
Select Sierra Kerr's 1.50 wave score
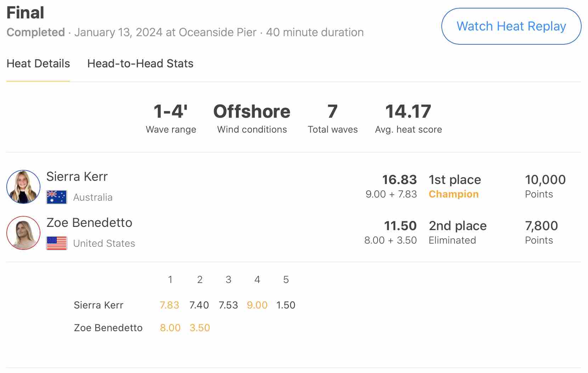click(285, 305)
